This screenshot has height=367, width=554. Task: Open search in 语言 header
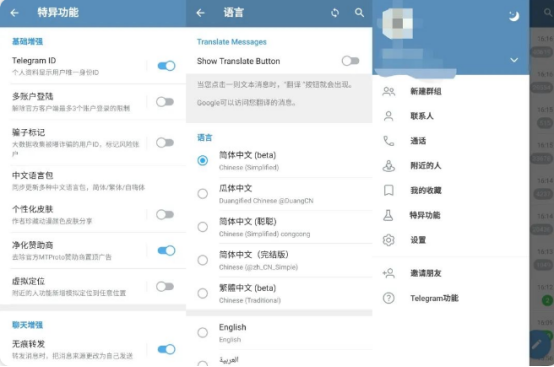[359, 13]
